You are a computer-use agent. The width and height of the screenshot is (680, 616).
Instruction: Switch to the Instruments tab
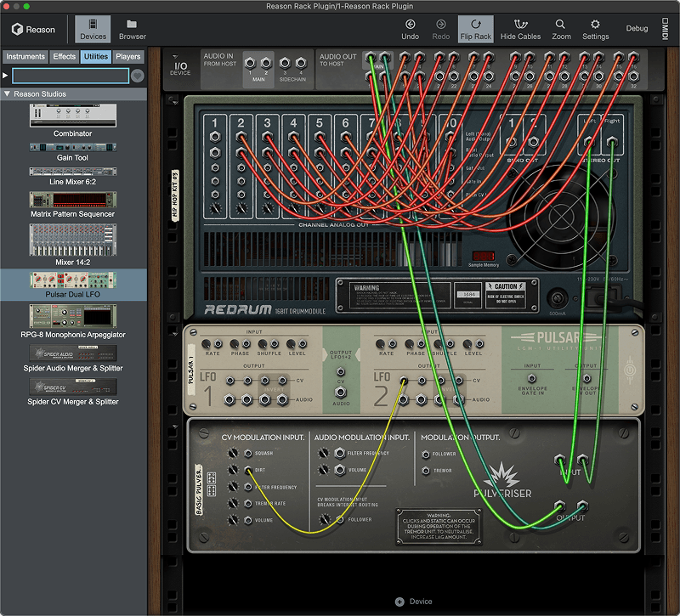[x=25, y=56]
